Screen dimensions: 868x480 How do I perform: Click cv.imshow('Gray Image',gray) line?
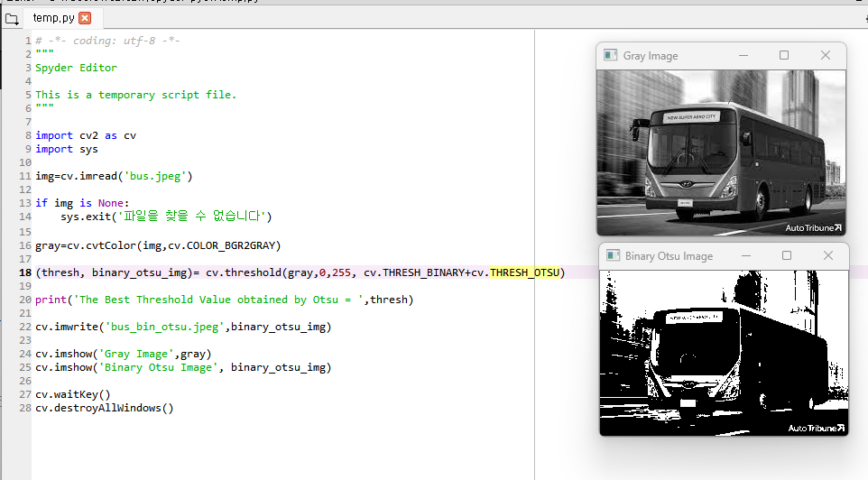(124, 354)
